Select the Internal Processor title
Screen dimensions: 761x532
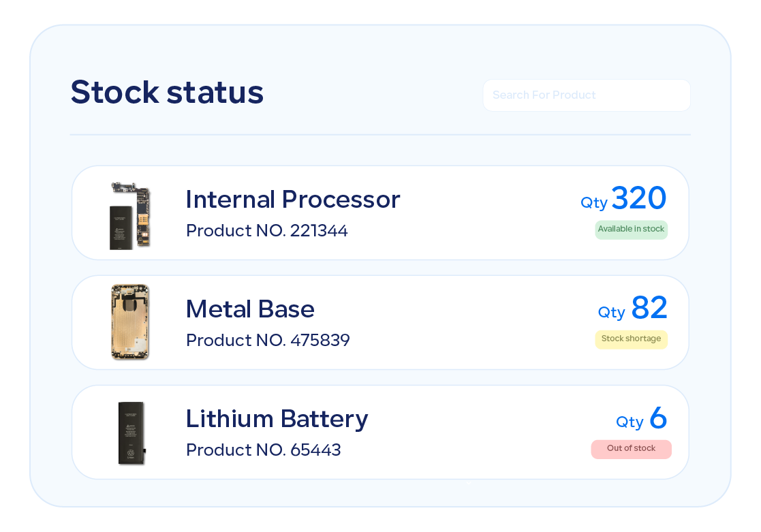tap(293, 200)
